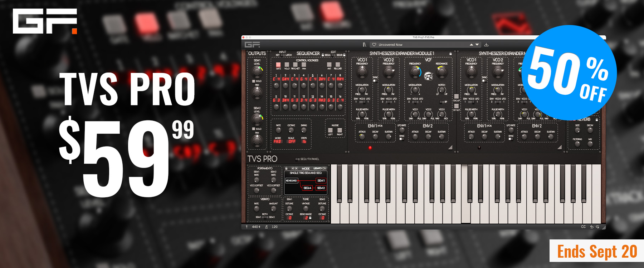Viewport: 644px width, 268px height.
Task: Toggle the Bend Range lock icon
Action: click(310, 218)
